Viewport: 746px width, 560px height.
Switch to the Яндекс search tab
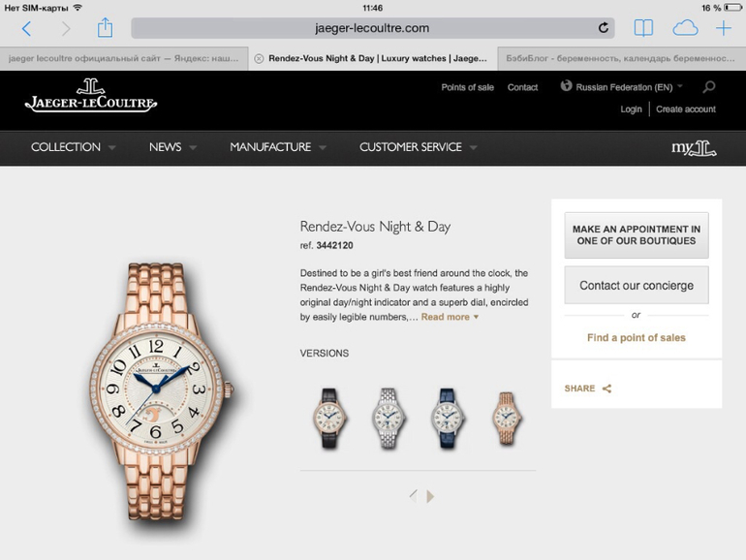pyautogui.click(x=124, y=58)
